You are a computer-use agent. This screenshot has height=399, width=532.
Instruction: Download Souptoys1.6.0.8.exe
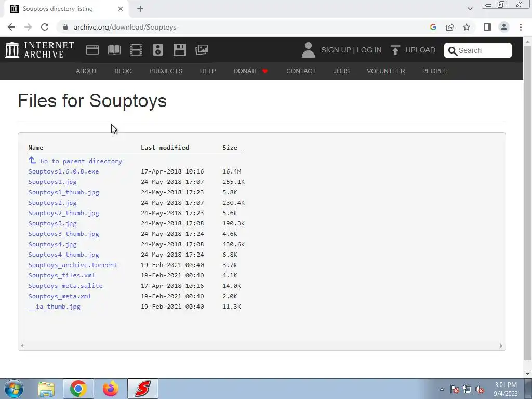click(63, 171)
